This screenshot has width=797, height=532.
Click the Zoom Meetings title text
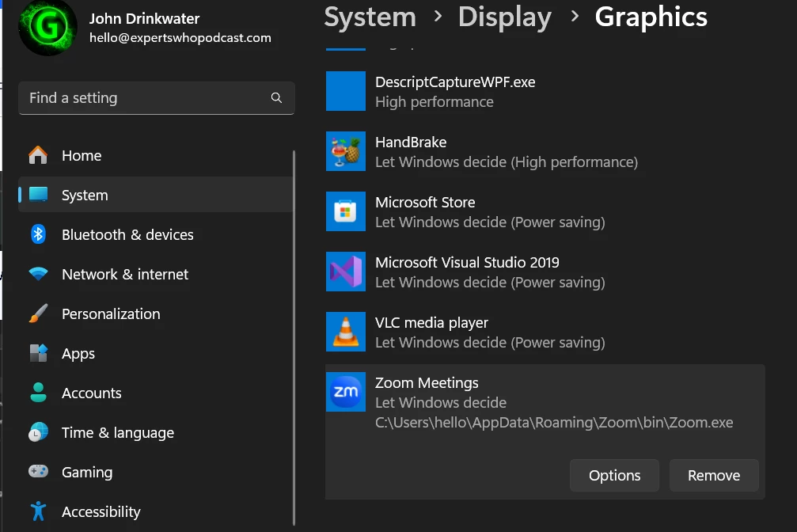427,382
